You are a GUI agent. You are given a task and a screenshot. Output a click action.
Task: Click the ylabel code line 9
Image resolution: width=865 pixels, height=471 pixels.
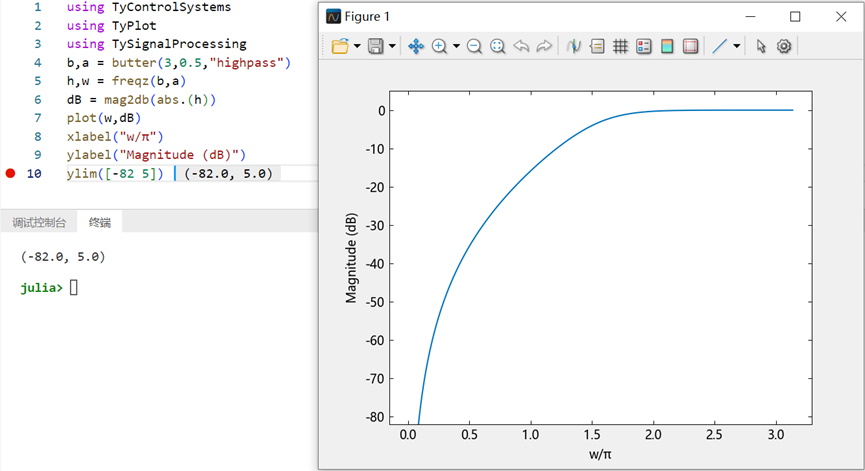point(156,155)
